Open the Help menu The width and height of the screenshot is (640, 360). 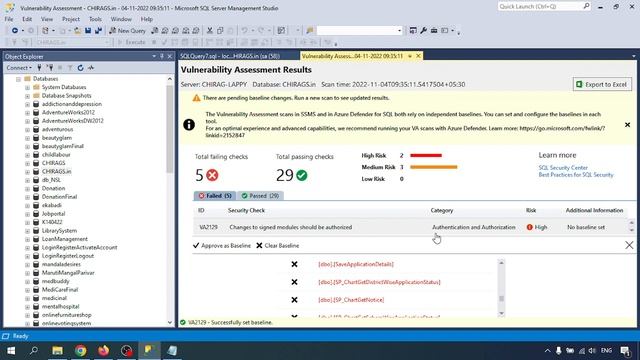point(147,19)
